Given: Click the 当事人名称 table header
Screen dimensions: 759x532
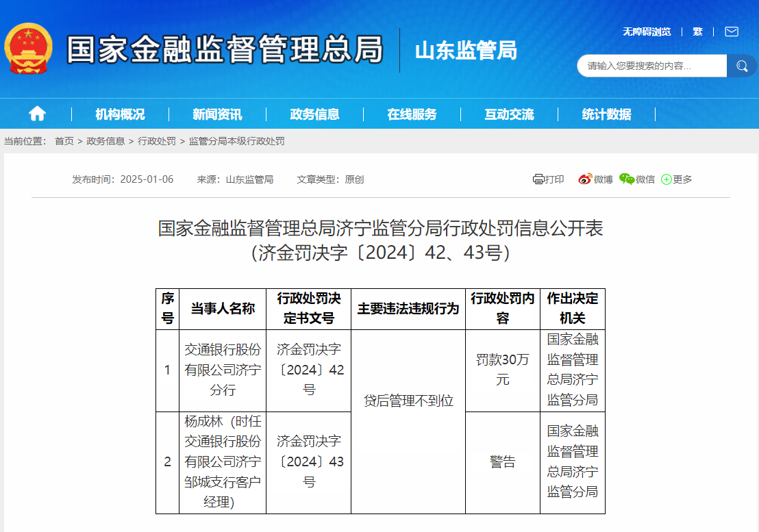Looking at the screenshot, I should point(223,309).
